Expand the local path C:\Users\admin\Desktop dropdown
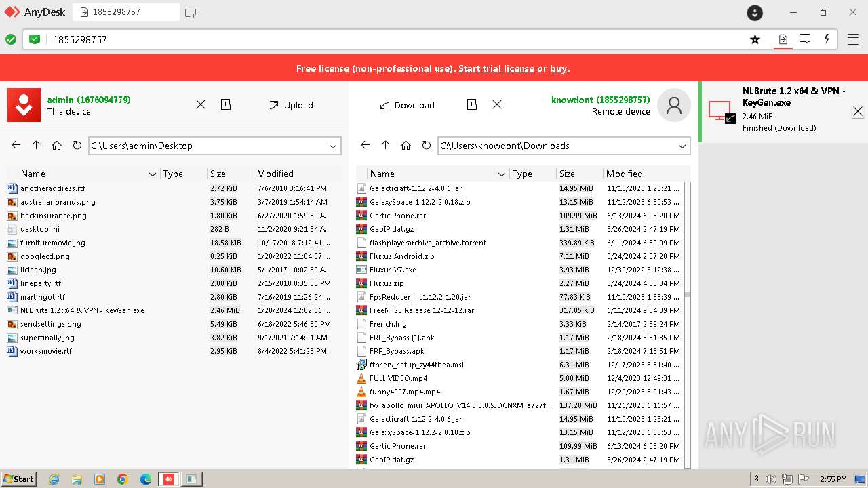 click(x=333, y=146)
